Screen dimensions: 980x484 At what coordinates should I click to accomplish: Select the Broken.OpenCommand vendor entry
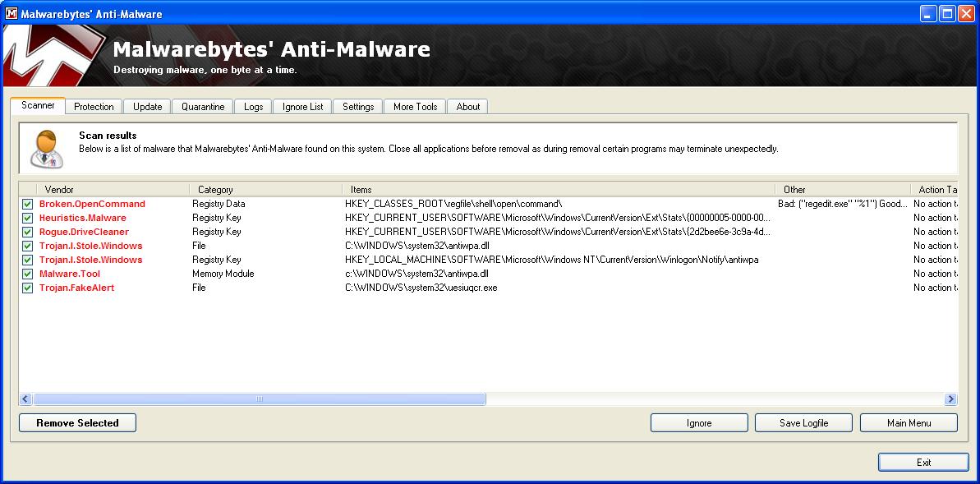pyautogui.click(x=92, y=204)
